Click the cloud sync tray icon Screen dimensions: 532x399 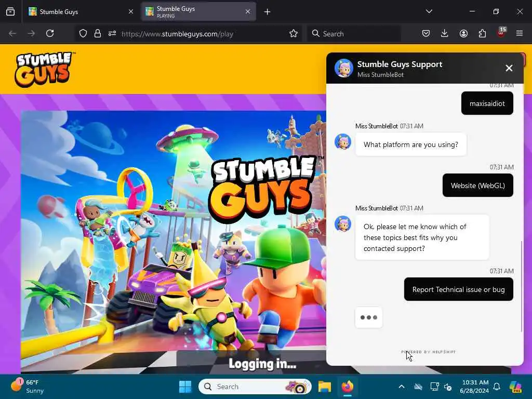point(418,387)
